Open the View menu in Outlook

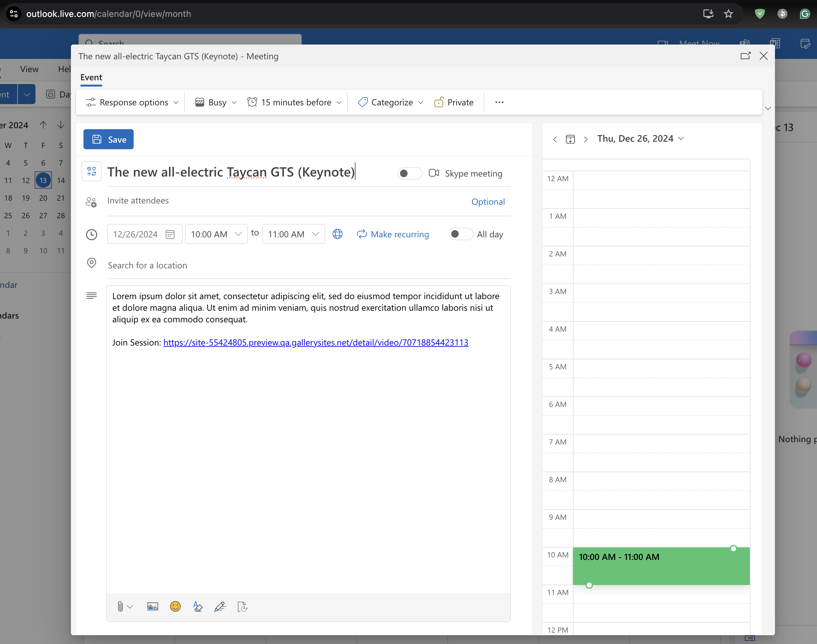coord(29,69)
